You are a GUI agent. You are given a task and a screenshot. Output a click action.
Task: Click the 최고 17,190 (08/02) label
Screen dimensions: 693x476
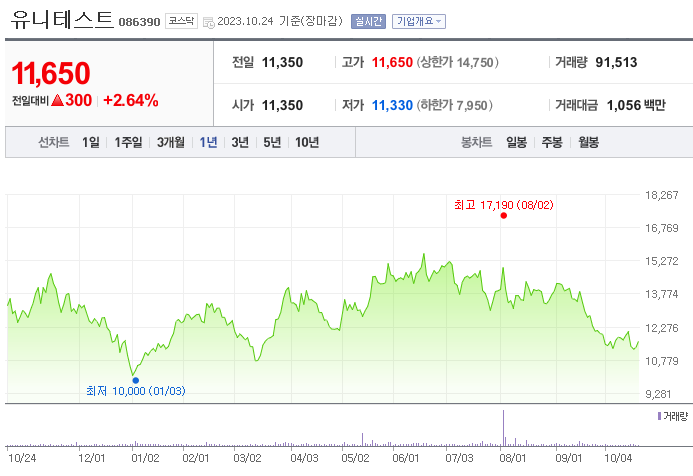(x=503, y=205)
